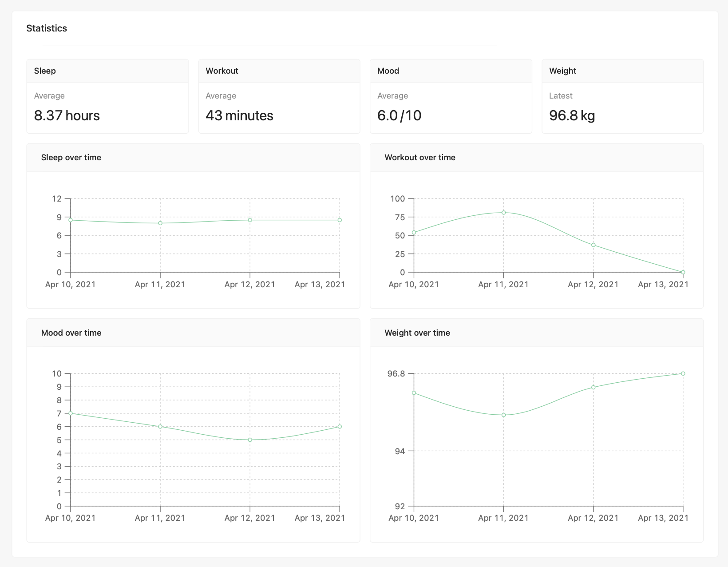Select the Apr 11 point in Mood chart
This screenshot has height=567, width=728.
(160, 427)
